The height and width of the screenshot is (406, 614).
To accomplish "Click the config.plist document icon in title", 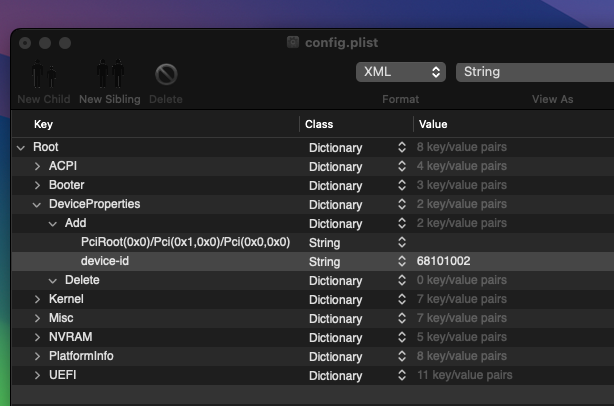I will click(293, 42).
